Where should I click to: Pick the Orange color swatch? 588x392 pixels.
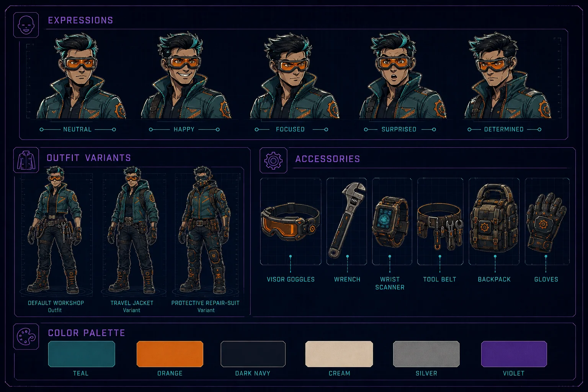click(170, 354)
